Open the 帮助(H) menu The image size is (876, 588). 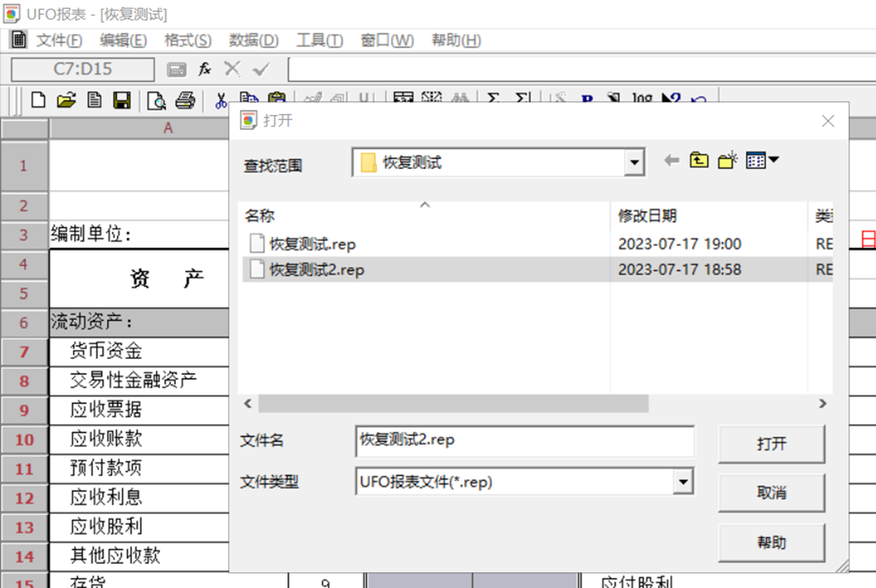pyautogui.click(x=457, y=40)
